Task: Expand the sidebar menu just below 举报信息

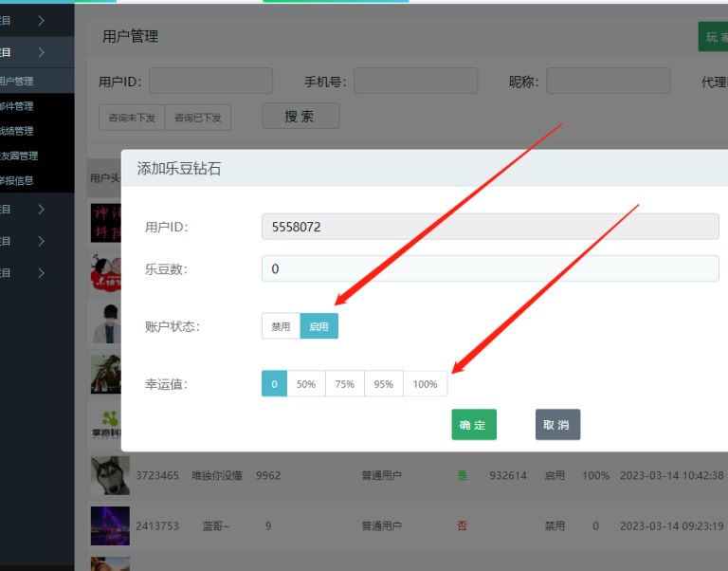Action: click(41, 209)
